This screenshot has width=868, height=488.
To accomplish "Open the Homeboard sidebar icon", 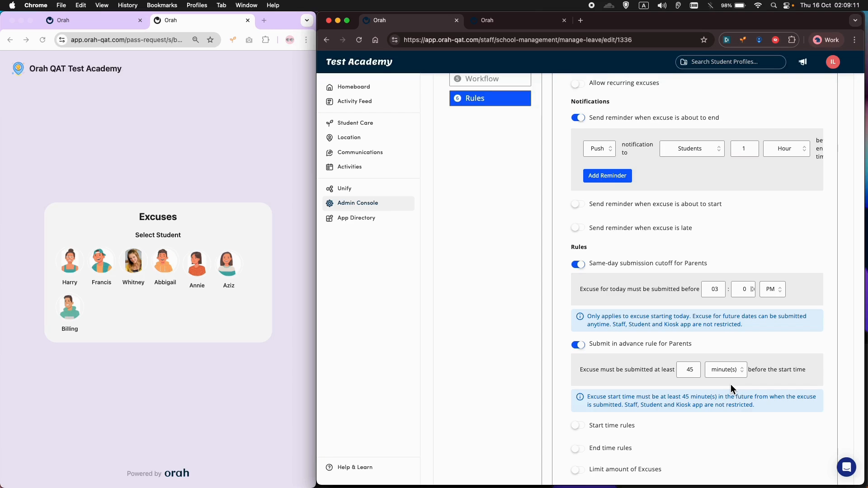I will click(330, 87).
